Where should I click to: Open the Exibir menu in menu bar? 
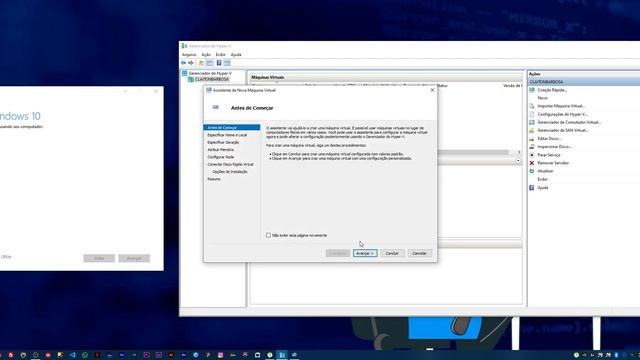(220, 55)
